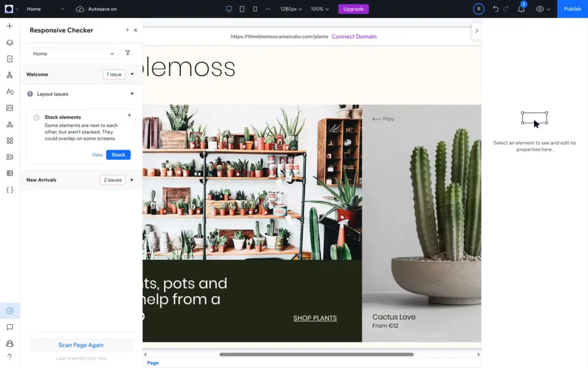Screen dimensions: 588x368
Task: Open the bottom sidebar community icon
Action: click(x=10, y=343)
